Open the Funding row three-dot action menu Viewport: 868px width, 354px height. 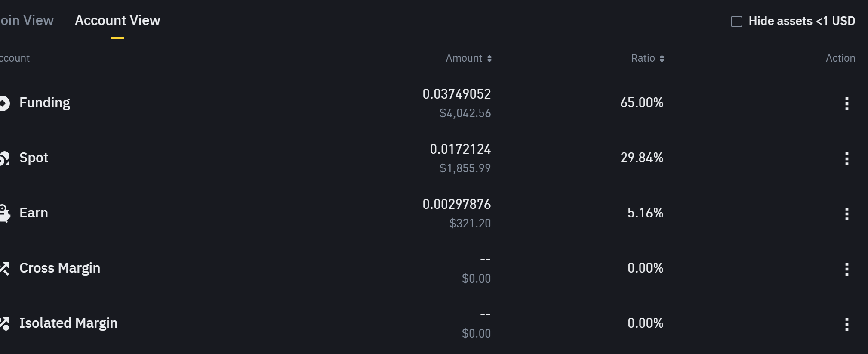tap(846, 103)
